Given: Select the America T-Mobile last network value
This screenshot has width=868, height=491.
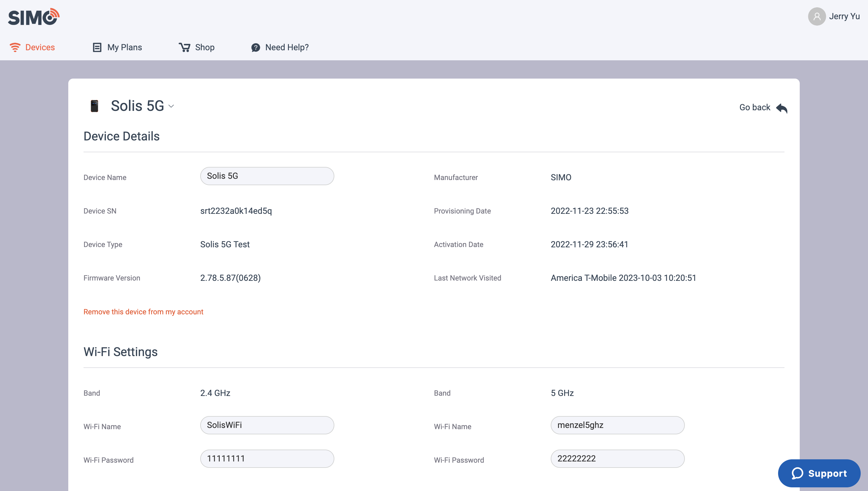Looking at the screenshot, I should (x=624, y=278).
